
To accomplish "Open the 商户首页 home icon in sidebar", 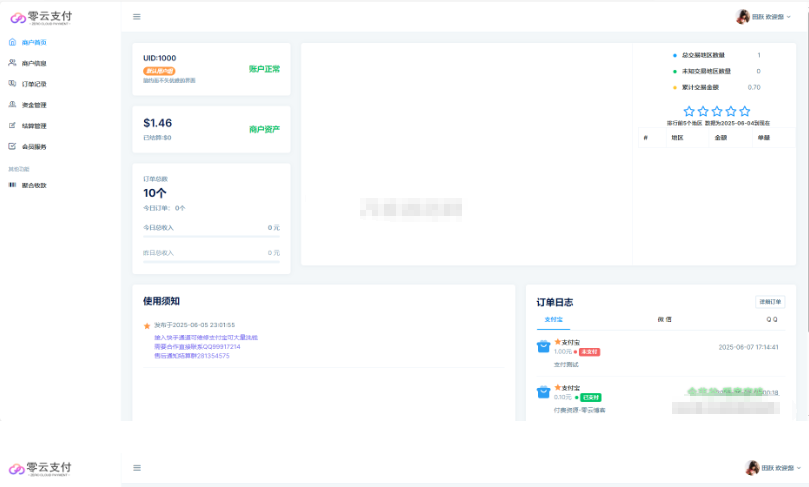I will coord(12,42).
